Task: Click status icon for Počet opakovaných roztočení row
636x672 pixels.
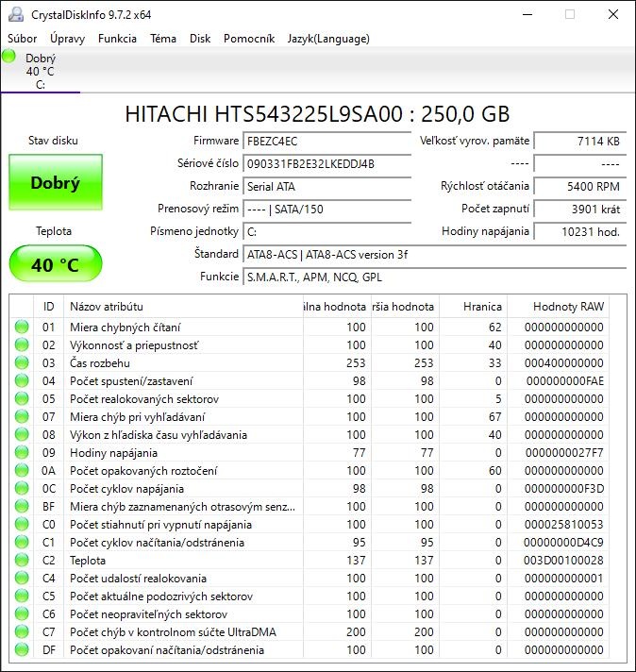Action: click(22, 470)
